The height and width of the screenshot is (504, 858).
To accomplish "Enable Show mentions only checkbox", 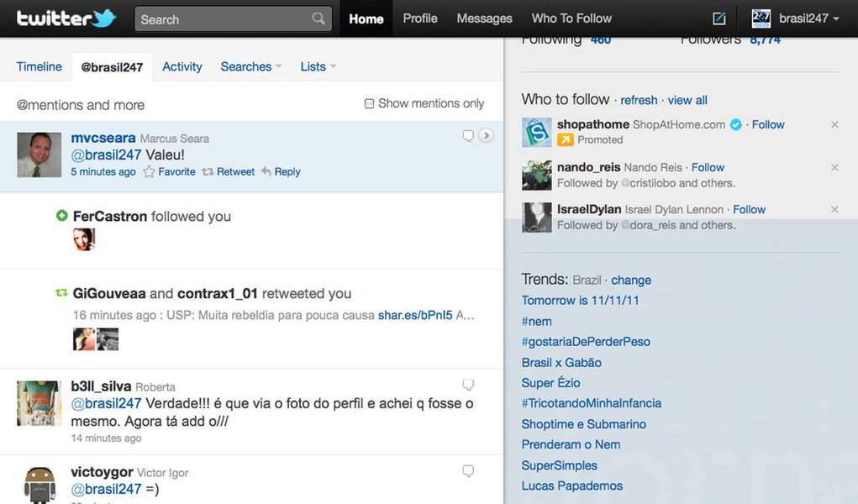I will point(370,103).
